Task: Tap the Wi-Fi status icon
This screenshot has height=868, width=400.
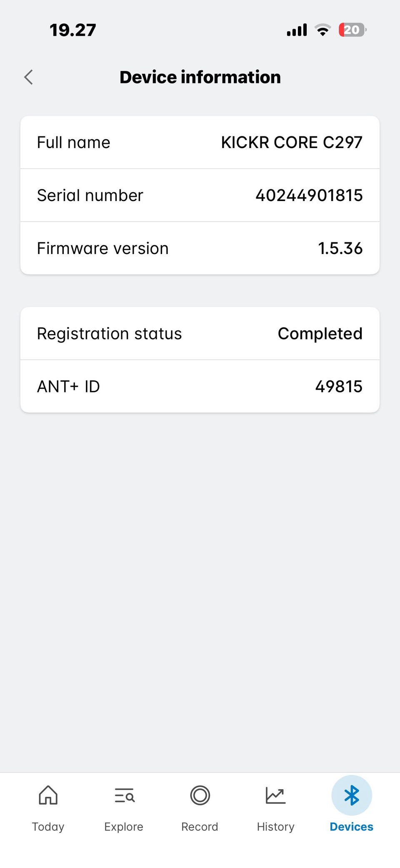Action: point(322,30)
